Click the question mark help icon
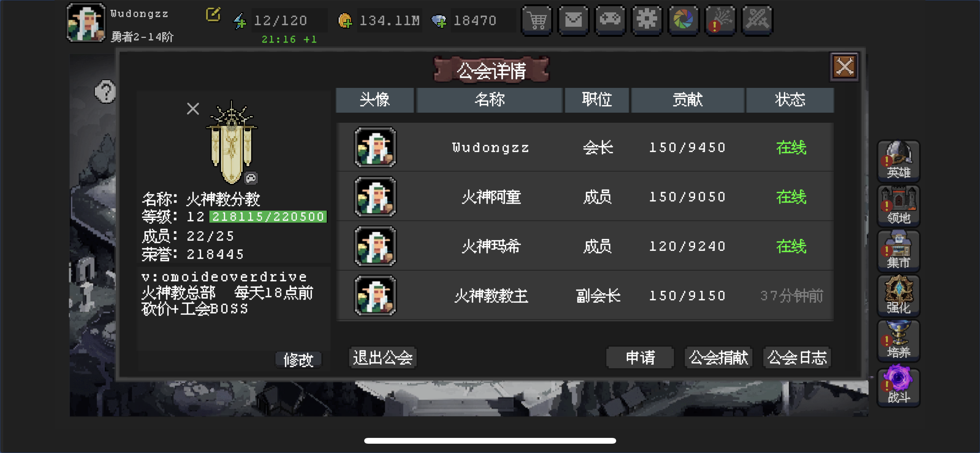This screenshot has width=980, height=453. [x=105, y=92]
